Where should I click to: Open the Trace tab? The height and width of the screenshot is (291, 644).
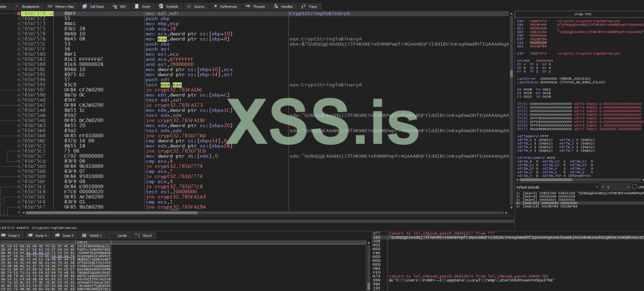pyautogui.click(x=309, y=7)
